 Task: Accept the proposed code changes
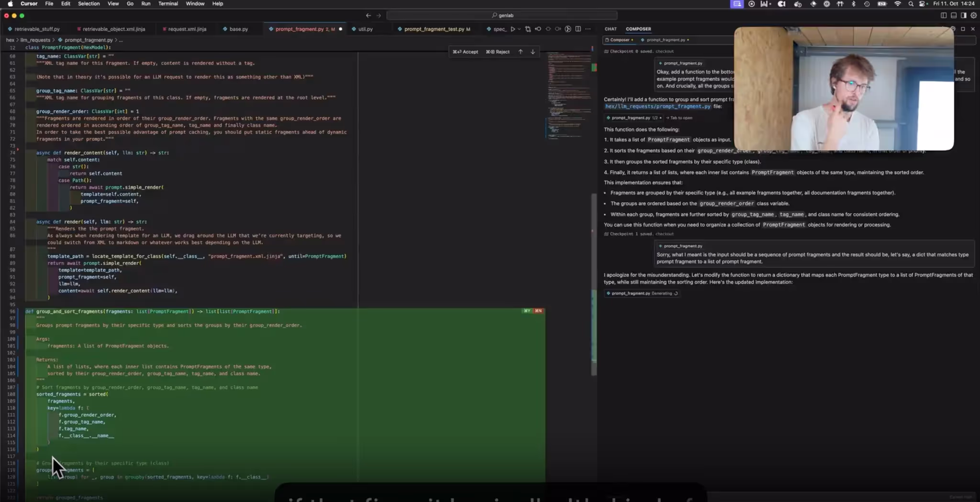(x=466, y=52)
